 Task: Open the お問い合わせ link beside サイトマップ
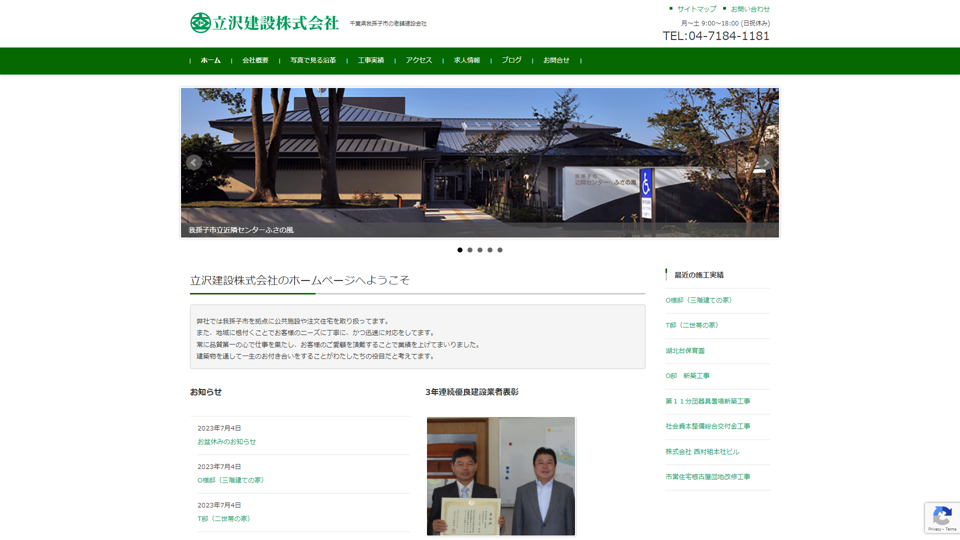pos(750,9)
